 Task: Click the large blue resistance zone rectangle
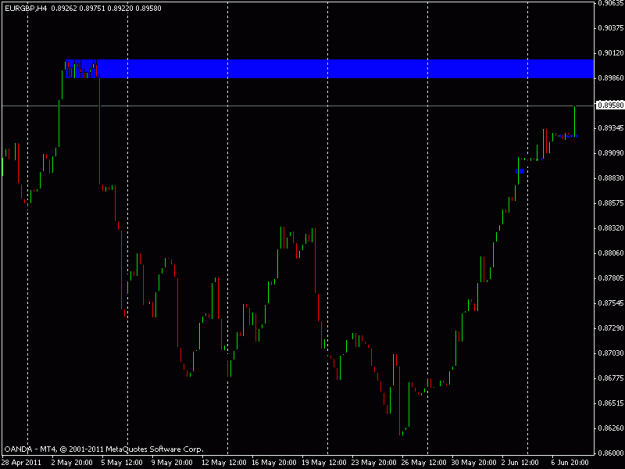[x=330, y=69]
